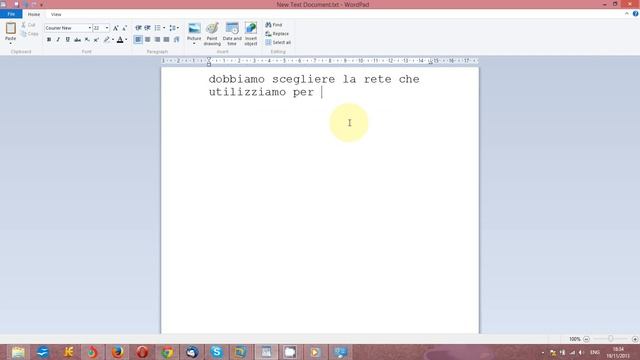Toggle Bold formatting
640x360 pixels.
(49, 40)
